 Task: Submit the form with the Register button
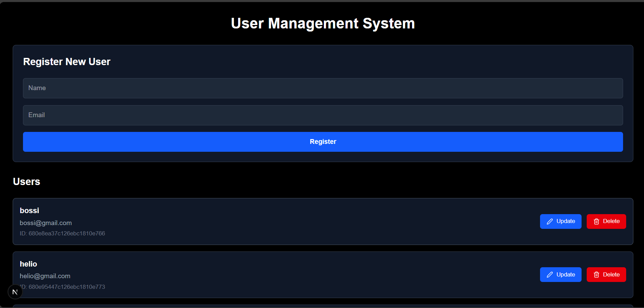coord(323,142)
